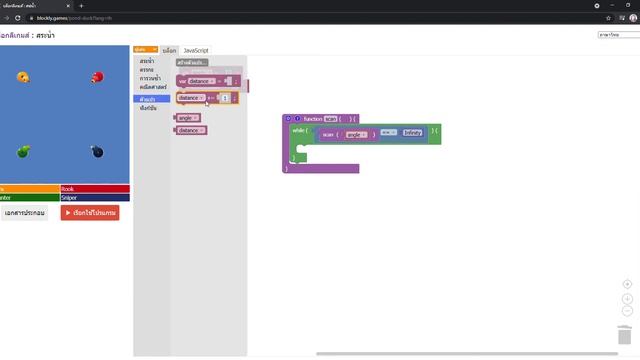Click the red run program button
The width and height of the screenshot is (640, 360).
[90, 213]
